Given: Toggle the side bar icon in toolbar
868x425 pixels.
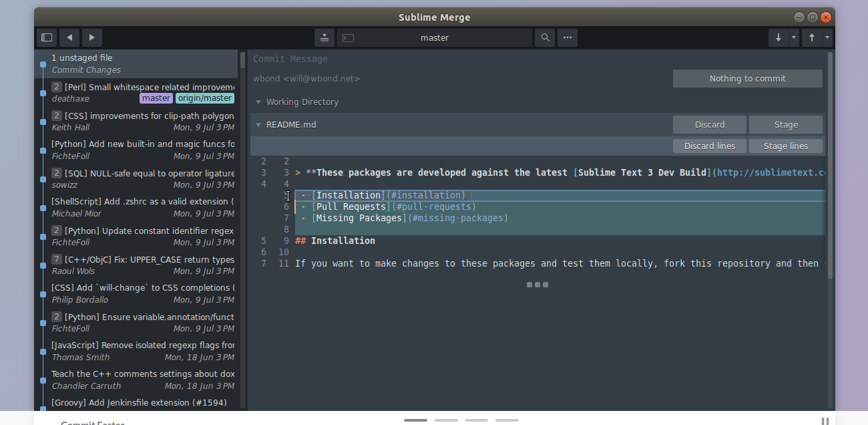Looking at the screenshot, I should pos(47,37).
